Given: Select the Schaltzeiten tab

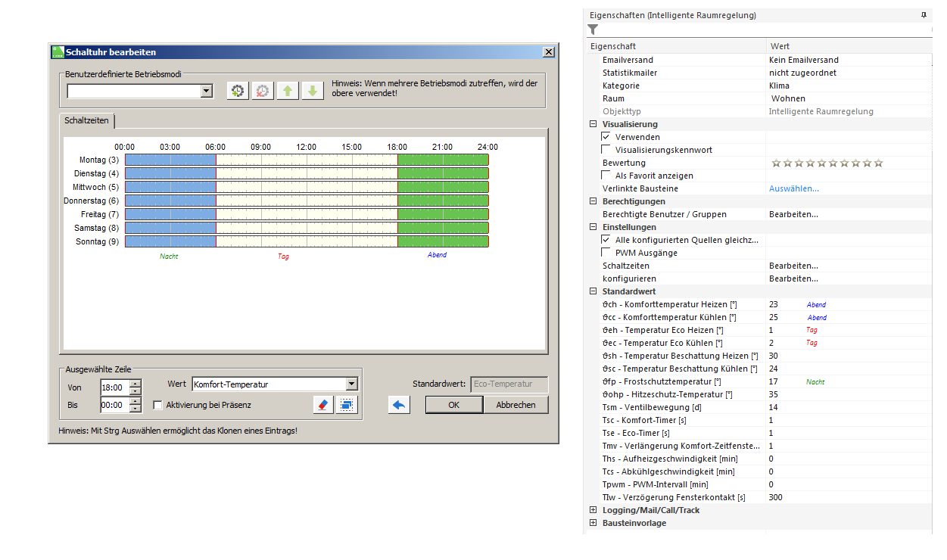Looking at the screenshot, I should pos(86,120).
